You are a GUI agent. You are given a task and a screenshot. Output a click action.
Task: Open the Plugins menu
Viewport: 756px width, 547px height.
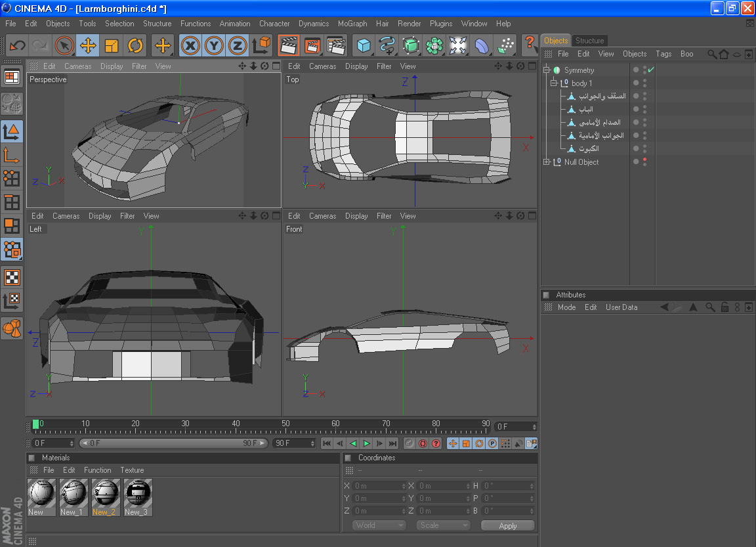click(441, 24)
